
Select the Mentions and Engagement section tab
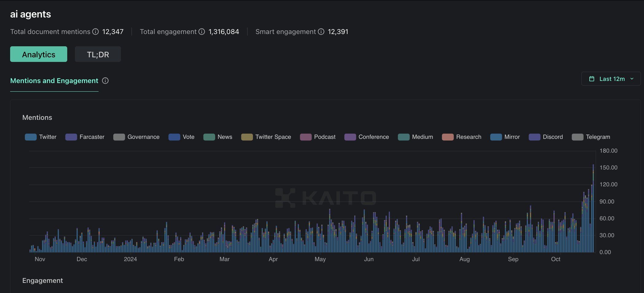click(54, 81)
